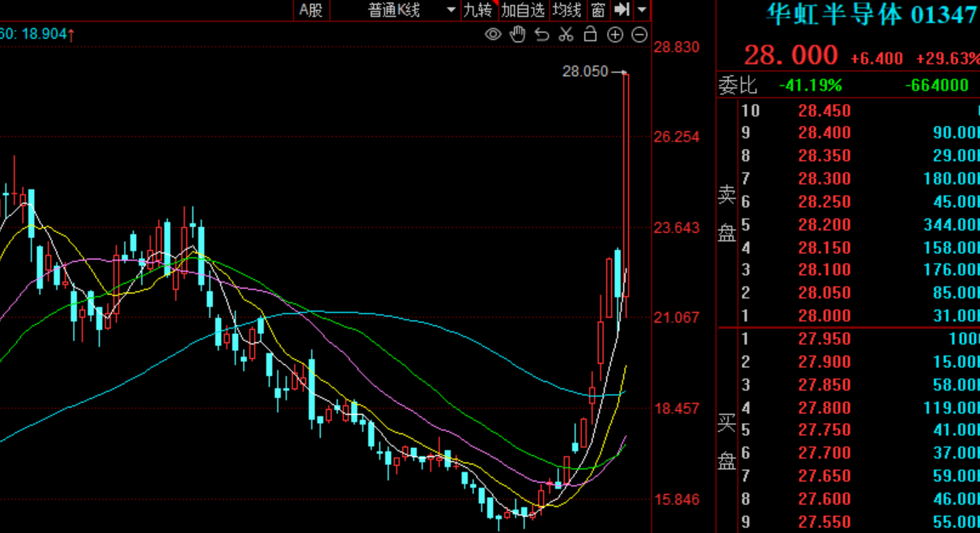Click the 加自选 button

click(523, 10)
